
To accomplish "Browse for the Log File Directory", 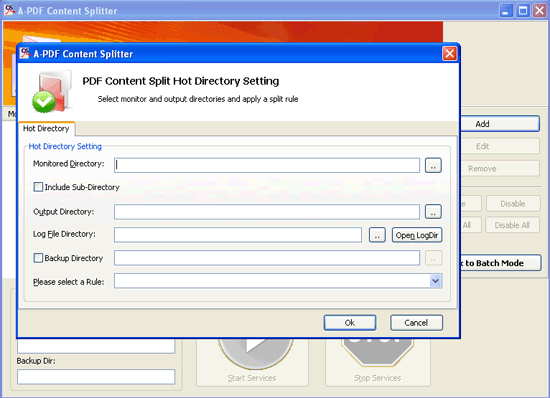I will [x=377, y=235].
